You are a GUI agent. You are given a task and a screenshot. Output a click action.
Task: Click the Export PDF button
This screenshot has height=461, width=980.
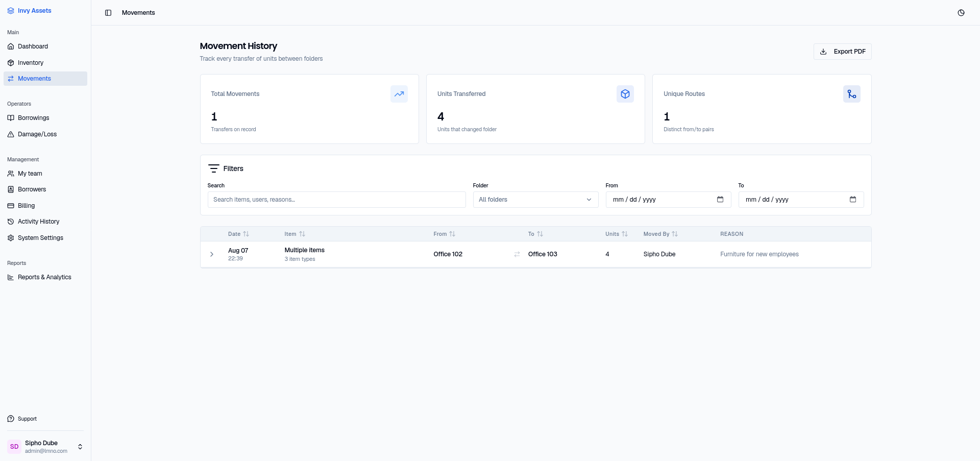(x=842, y=52)
